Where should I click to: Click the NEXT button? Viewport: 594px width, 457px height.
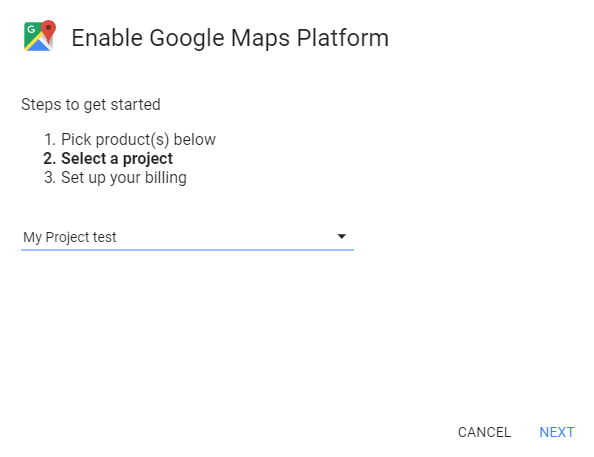tap(556, 432)
